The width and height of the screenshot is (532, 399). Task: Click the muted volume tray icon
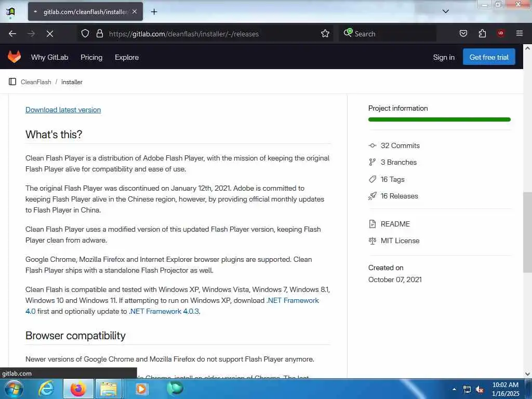(x=480, y=390)
